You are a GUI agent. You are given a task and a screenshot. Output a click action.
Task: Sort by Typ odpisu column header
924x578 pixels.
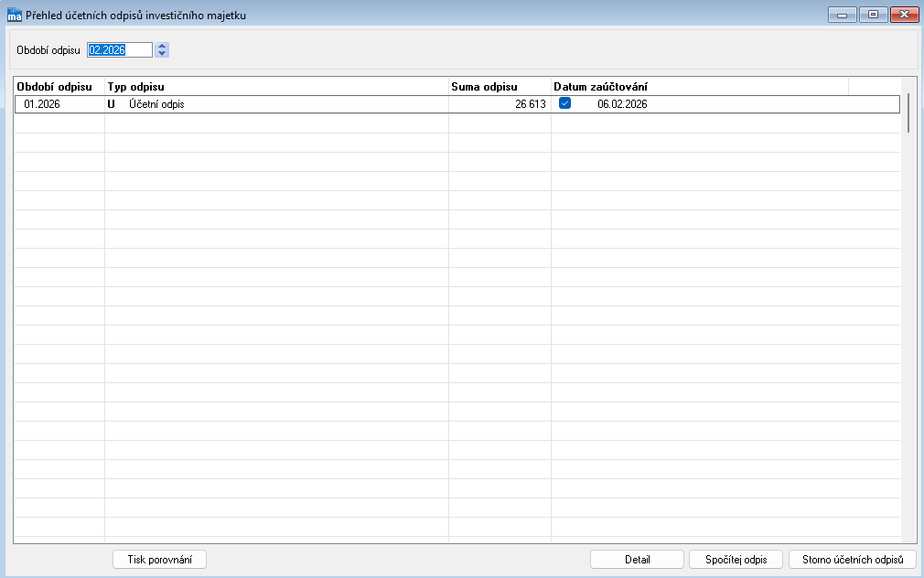coord(276,87)
